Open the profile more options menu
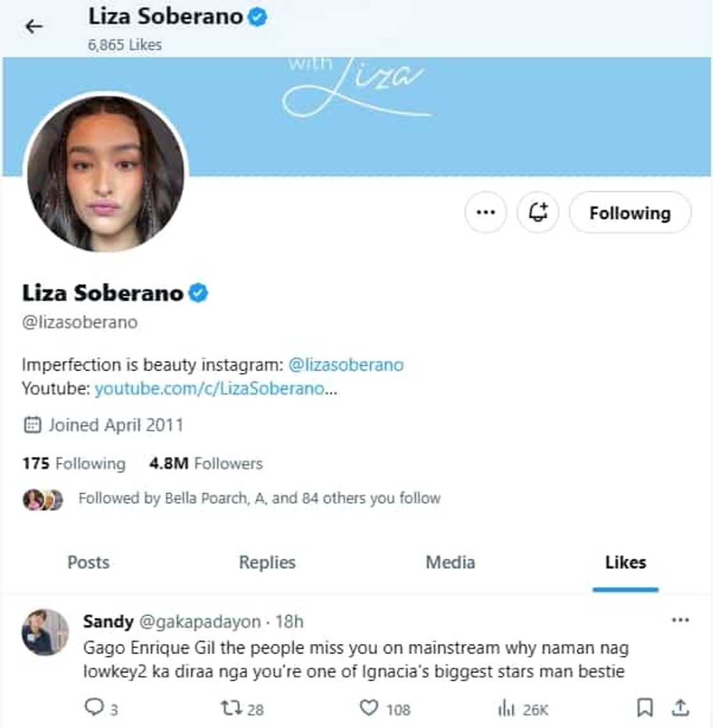 tap(486, 213)
